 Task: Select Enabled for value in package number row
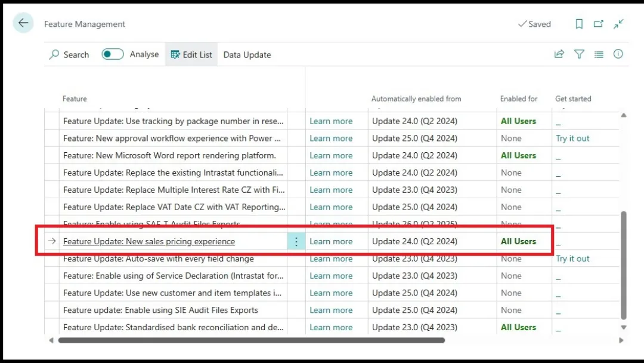tap(518, 121)
